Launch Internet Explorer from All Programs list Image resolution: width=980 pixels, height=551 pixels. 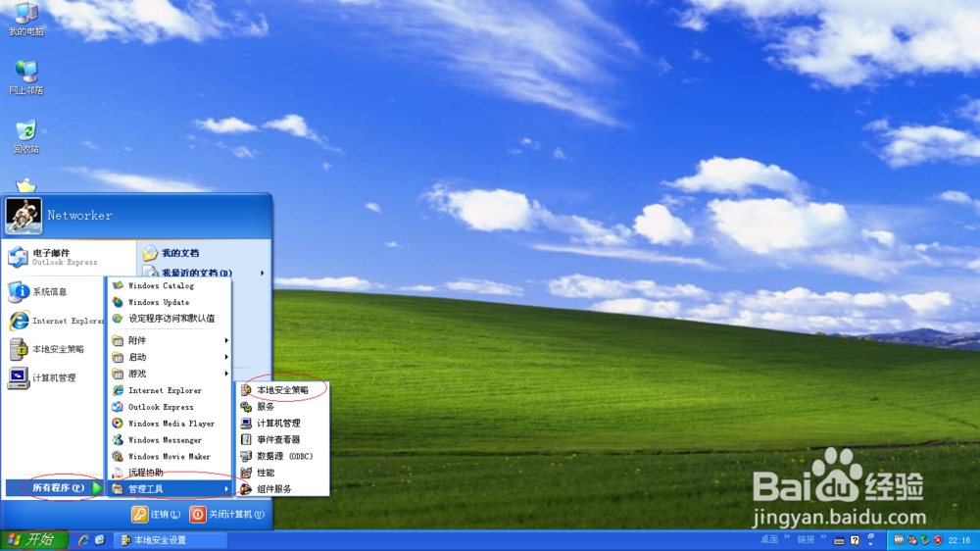[x=170, y=390]
